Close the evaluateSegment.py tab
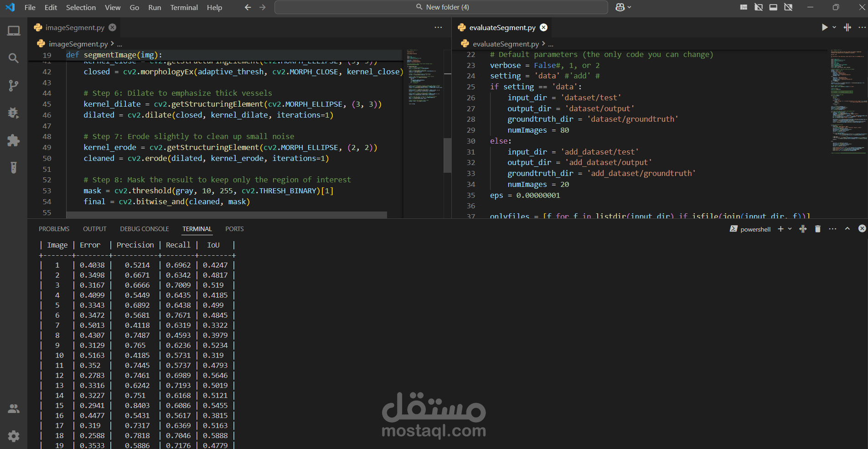 (x=543, y=27)
